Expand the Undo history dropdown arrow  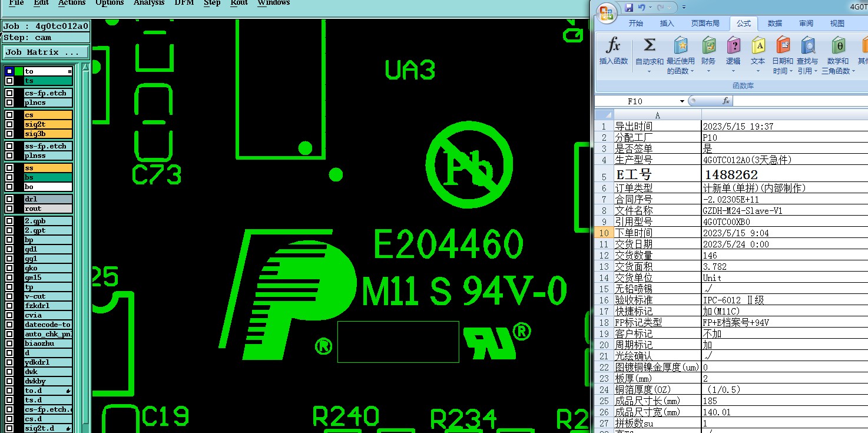(x=650, y=8)
